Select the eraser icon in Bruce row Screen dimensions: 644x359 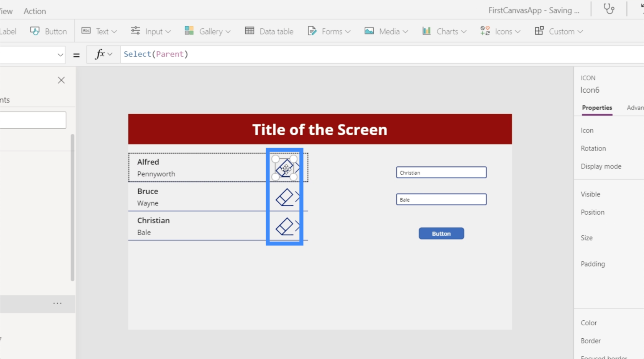pos(284,197)
